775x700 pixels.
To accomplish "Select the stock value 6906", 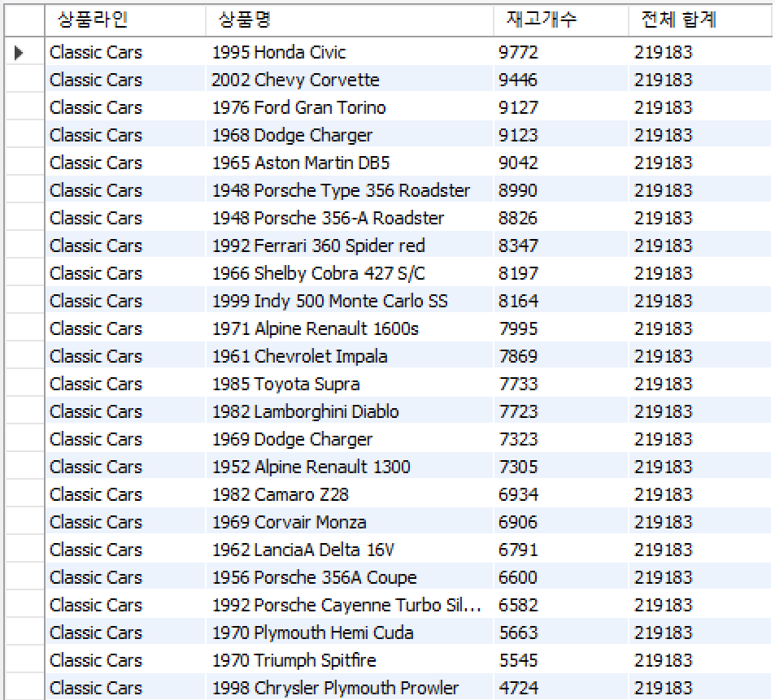I will point(518,523).
